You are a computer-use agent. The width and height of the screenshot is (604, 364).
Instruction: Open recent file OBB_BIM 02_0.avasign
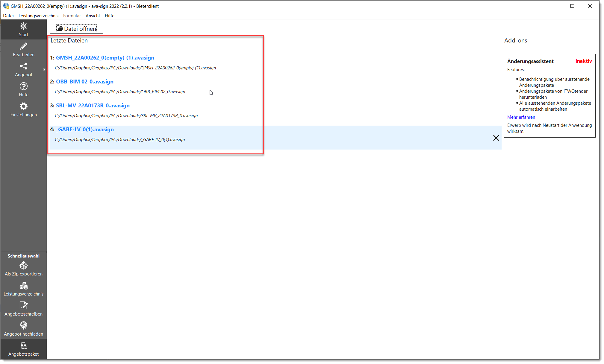pos(85,82)
